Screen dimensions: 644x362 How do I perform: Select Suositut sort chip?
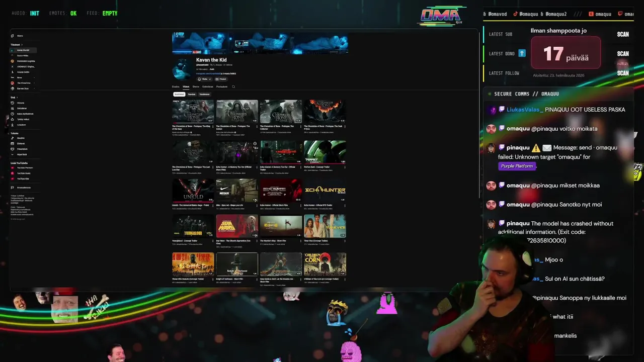[x=192, y=94]
